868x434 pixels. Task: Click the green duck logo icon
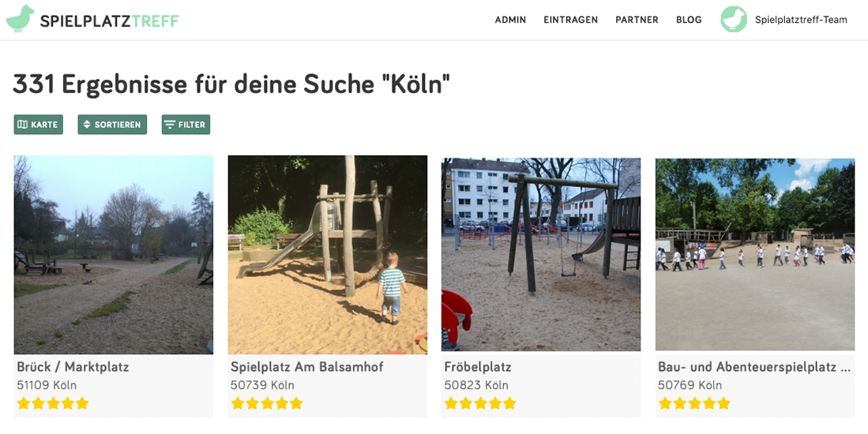tap(20, 19)
